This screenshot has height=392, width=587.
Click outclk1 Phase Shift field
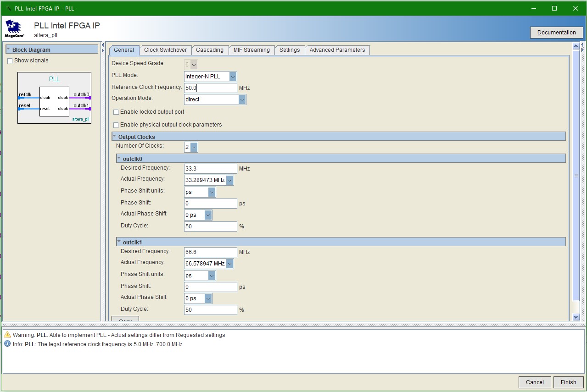tap(211, 287)
